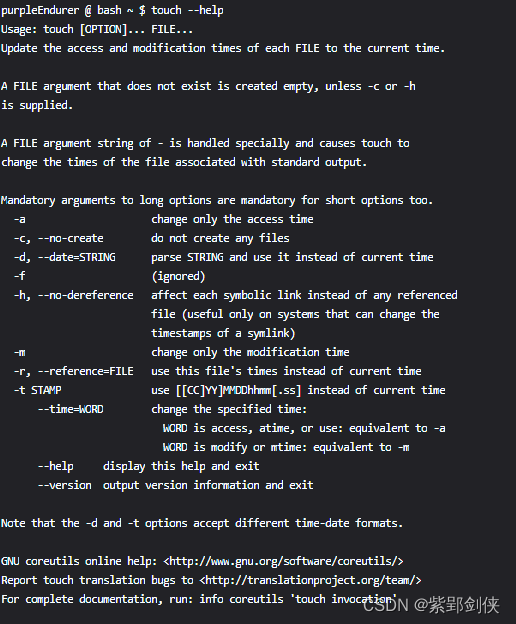
Task: Click the '(ignored)' description for -f
Action: pyautogui.click(x=178, y=276)
